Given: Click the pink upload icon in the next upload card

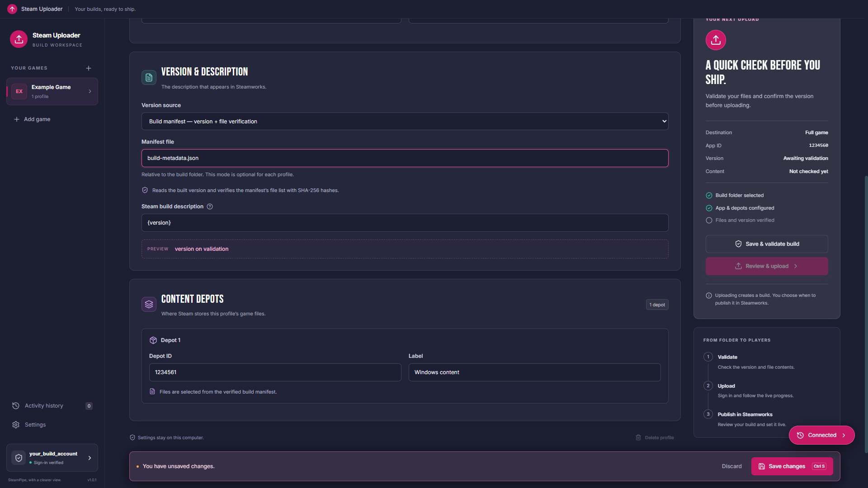Looking at the screenshot, I should tap(716, 40).
